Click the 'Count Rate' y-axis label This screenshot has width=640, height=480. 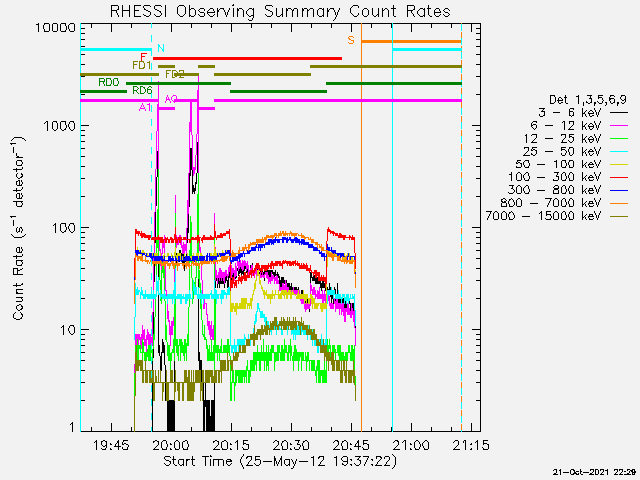click(x=19, y=229)
